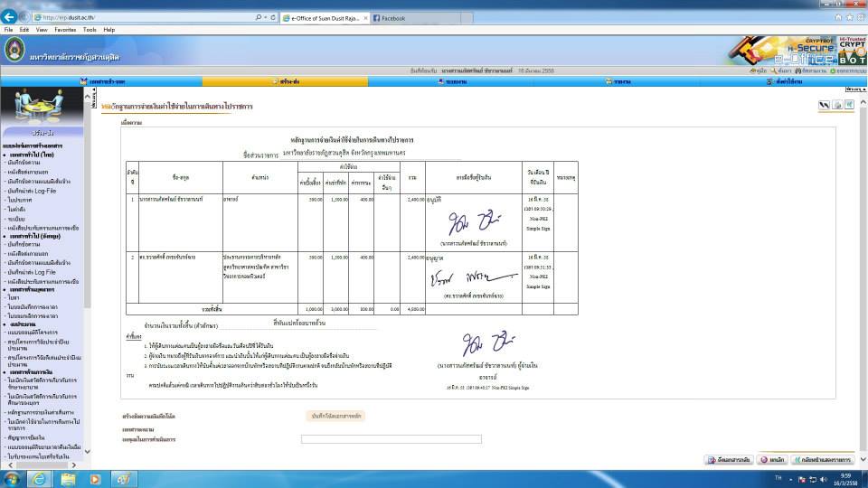This screenshot has width=868, height=488.
Task: Open the browser Home icon
Action: (x=838, y=17)
